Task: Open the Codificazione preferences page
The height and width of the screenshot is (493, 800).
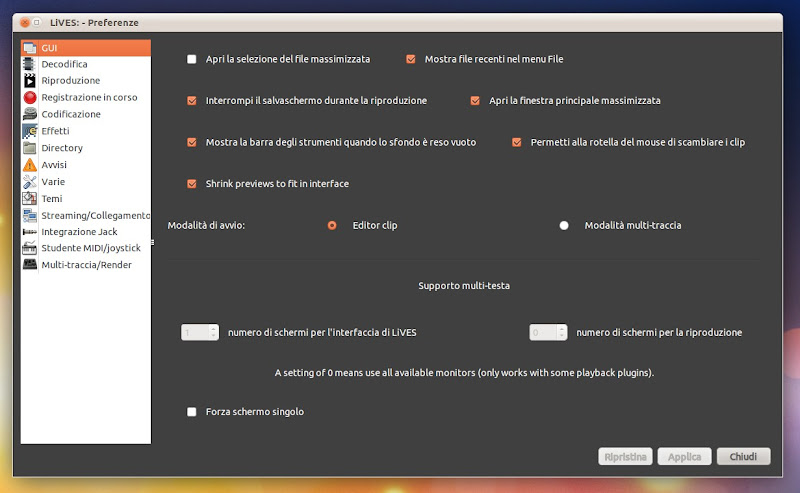Action: point(71,114)
